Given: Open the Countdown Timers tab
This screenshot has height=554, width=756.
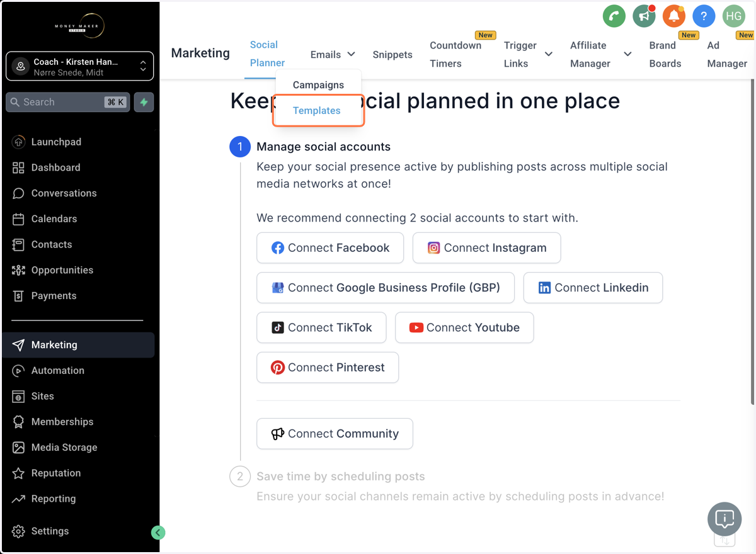Looking at the screenshot, I should 455,55.
